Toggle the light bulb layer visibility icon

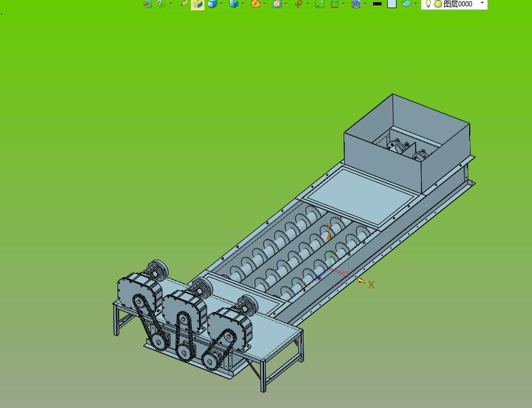428,3
